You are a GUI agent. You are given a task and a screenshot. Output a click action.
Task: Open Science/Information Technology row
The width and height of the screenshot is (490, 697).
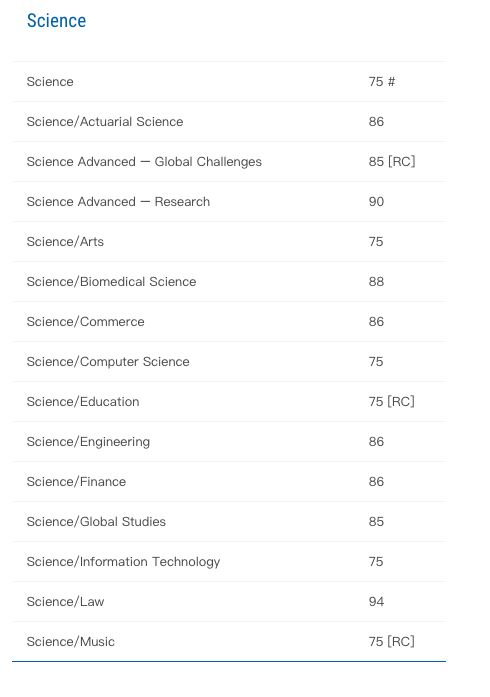click(229, 562)
